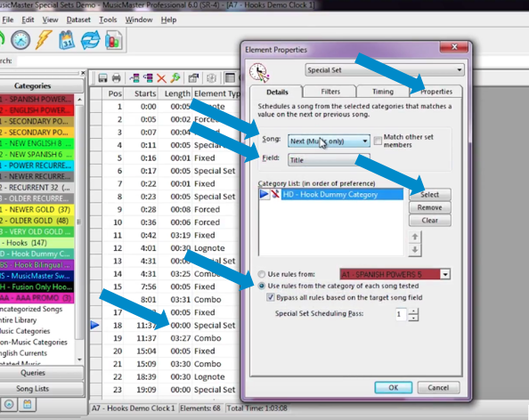Uncheck Bypass all rules based on target song field

pyautogui.click(x=270, y=297)
